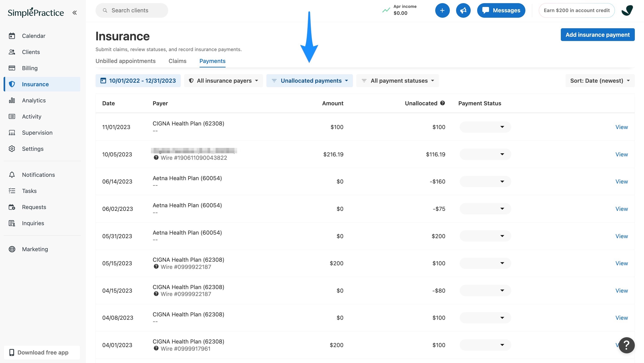View the 11/01/2023 CIGNA payment
This screenshot has width=644, height=363.
(x=622, y=127)
